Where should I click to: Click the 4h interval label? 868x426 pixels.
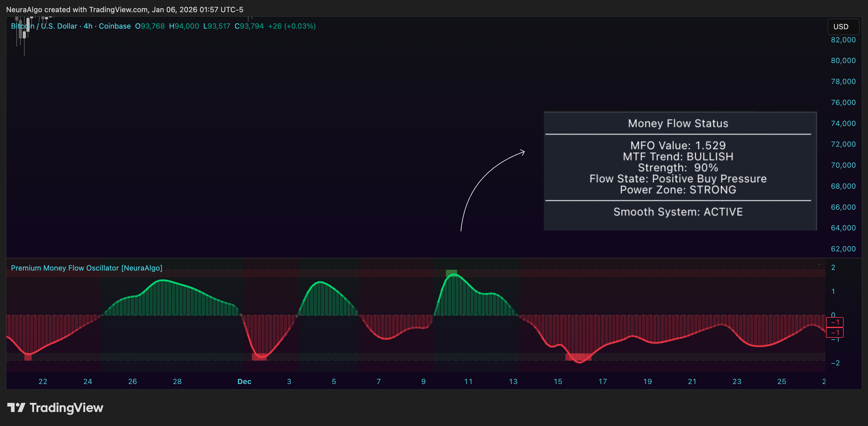click(88, 26)
